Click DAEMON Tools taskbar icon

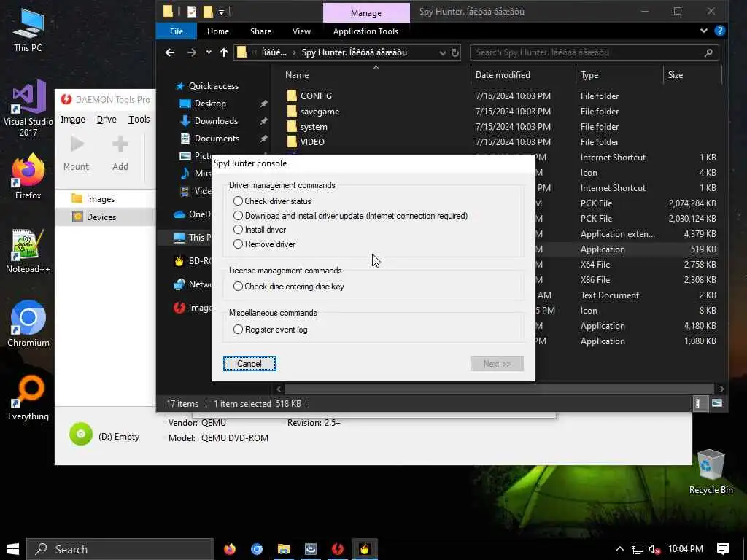click(x=338, y=549)
